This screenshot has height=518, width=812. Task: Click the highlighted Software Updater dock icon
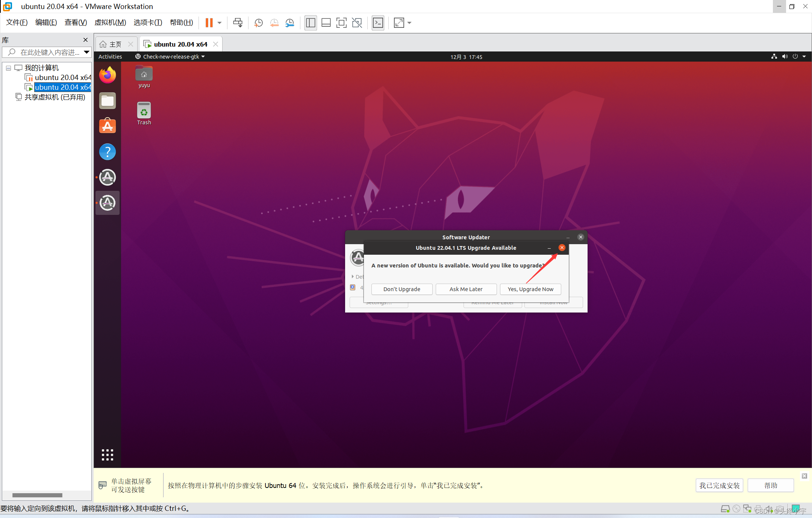[x=108, y=203]
